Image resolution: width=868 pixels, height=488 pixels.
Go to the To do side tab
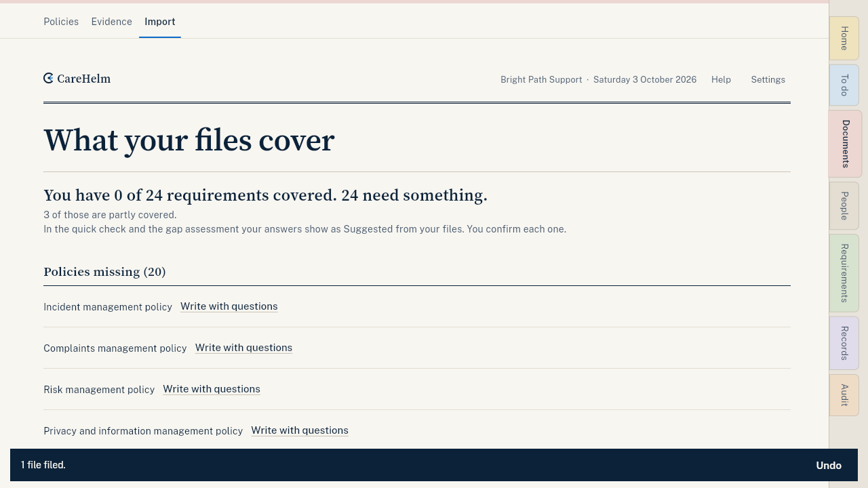844,85
